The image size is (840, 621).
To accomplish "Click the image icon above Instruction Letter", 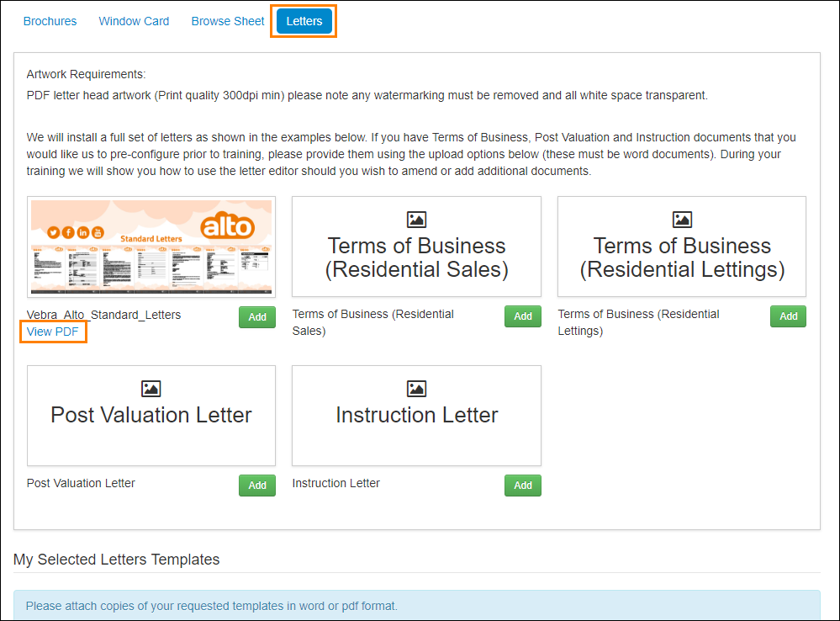I will click(416, 389).
